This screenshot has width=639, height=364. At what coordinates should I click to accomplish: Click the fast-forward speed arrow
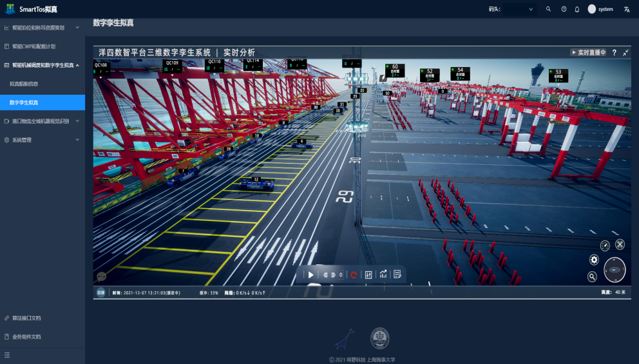[x=333, y=274]
